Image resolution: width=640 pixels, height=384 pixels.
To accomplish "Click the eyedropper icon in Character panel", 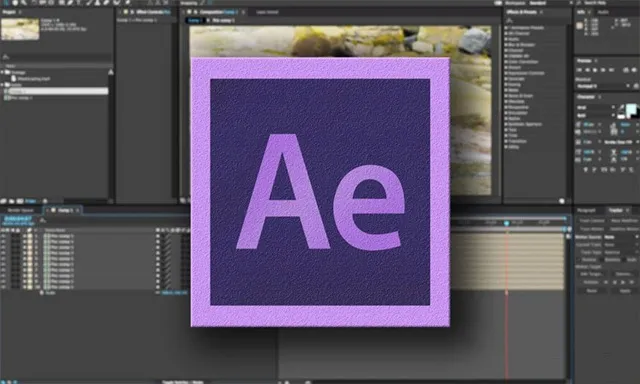I will point(621,108).
